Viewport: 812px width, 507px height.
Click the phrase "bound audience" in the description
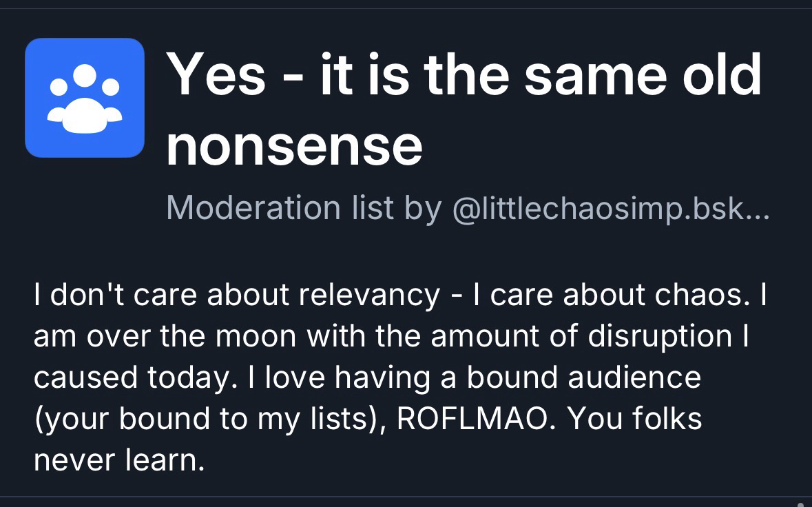coord(583,377)
